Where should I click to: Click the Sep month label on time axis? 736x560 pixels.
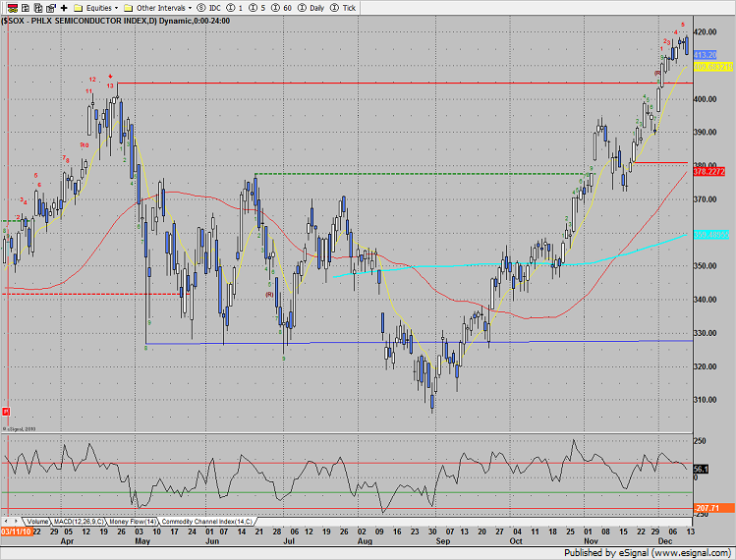click(x=442, y=541)
